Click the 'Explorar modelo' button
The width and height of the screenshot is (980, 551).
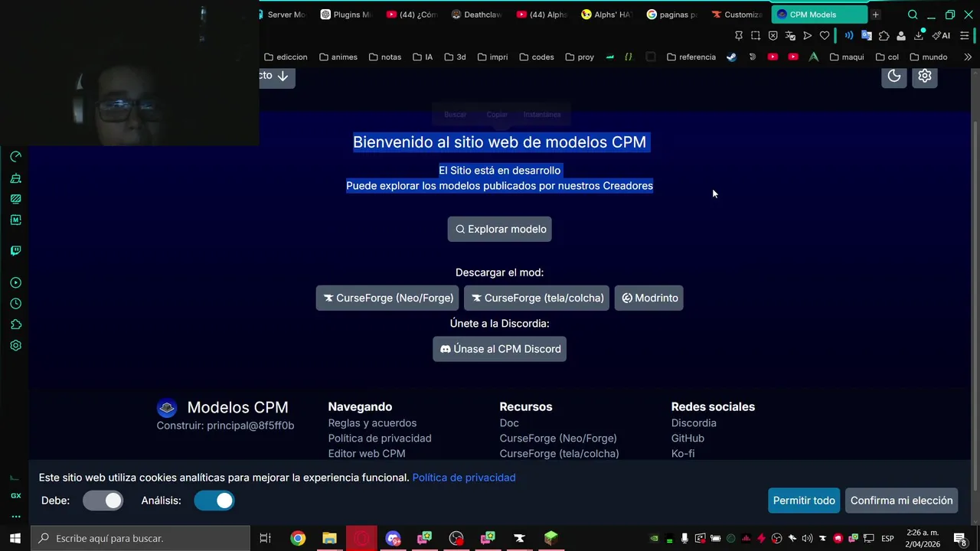coord(499,229)
